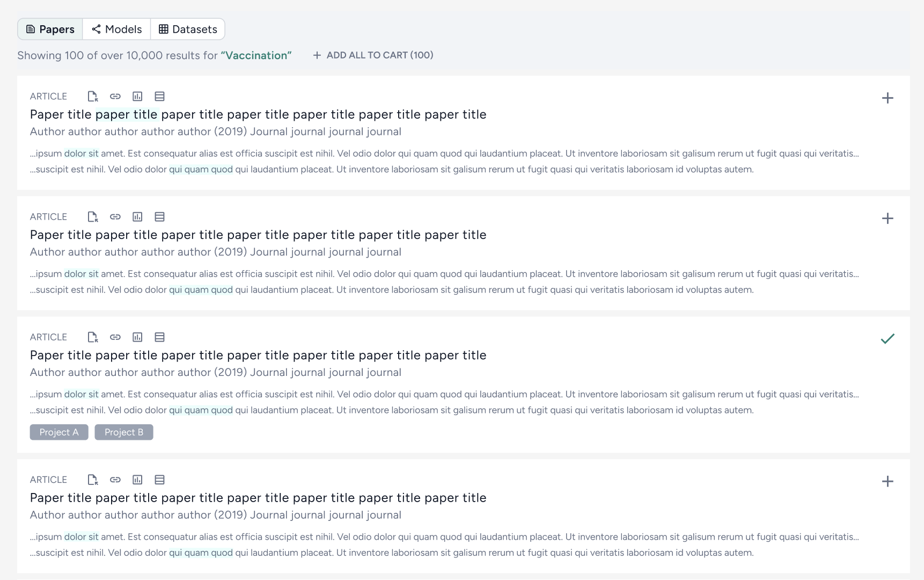Click ADD ALL TO CART (100)
Screen dimensions: 924x580
coord(372,55)
